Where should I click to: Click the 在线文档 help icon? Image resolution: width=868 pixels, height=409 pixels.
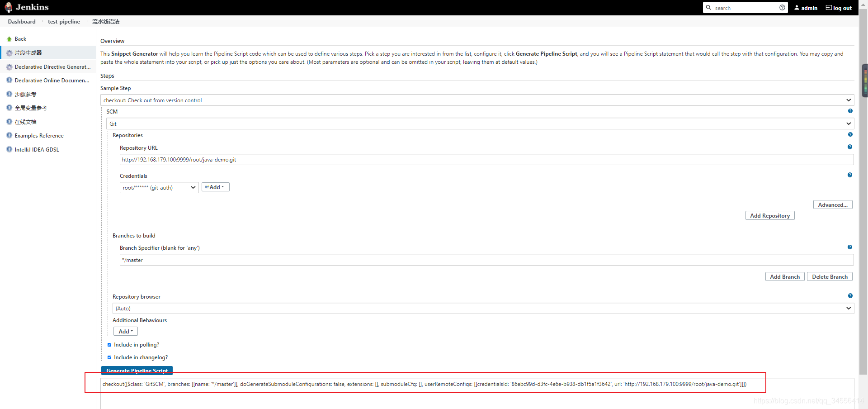pos(9,122)
